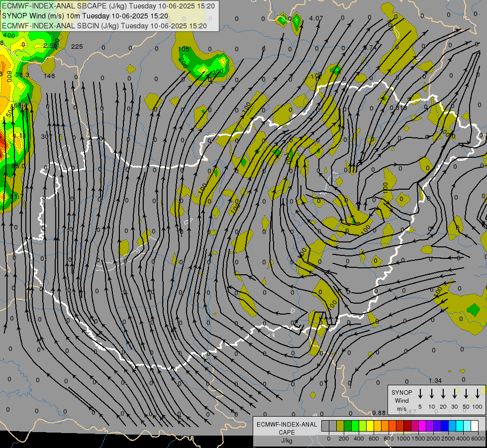Select the SBCAPE title line in header

108,6
